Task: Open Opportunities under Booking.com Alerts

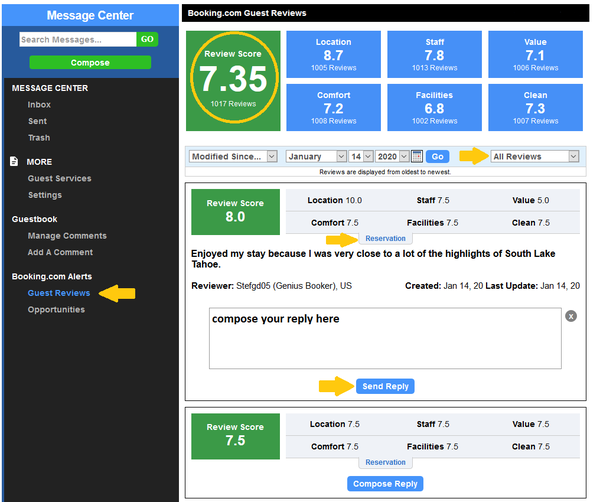Action: pos(56,310)
